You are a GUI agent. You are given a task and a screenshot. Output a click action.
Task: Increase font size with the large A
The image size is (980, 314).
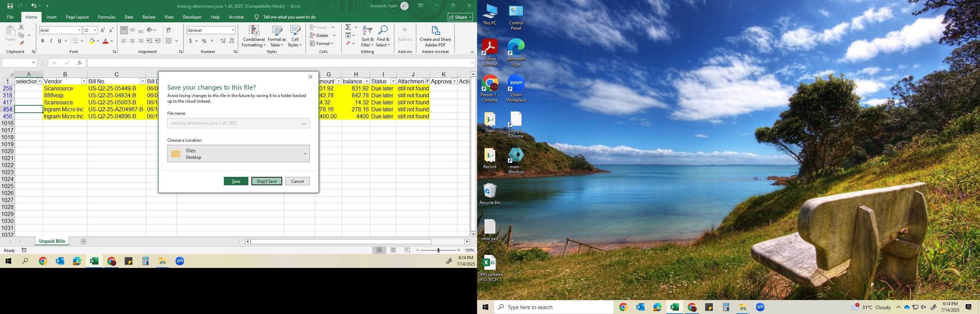tap(103, 30)
